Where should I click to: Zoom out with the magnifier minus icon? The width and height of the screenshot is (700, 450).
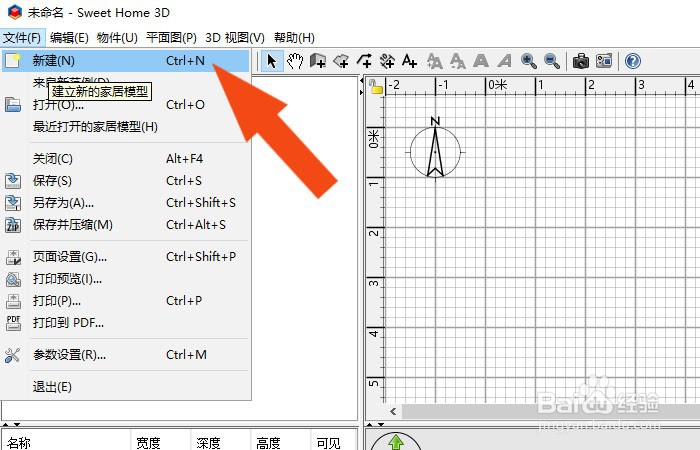(x=552, y=61)
